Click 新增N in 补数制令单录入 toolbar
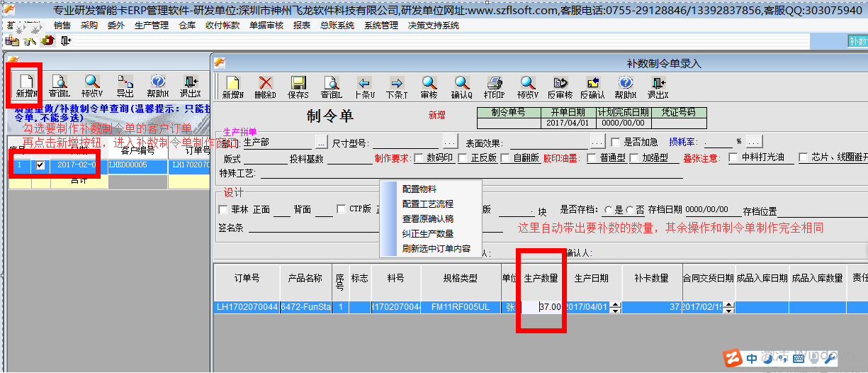 (x=233, y=88)
